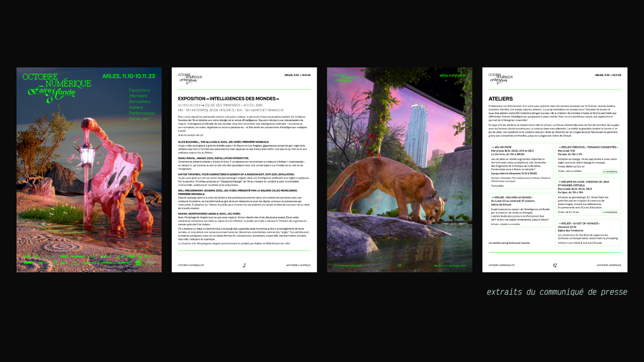Click 'ARLES, 11.10 → 10.11.23' on Ateliers page header
The width and height of the screenshot is (644, 362).
point(608,75)
